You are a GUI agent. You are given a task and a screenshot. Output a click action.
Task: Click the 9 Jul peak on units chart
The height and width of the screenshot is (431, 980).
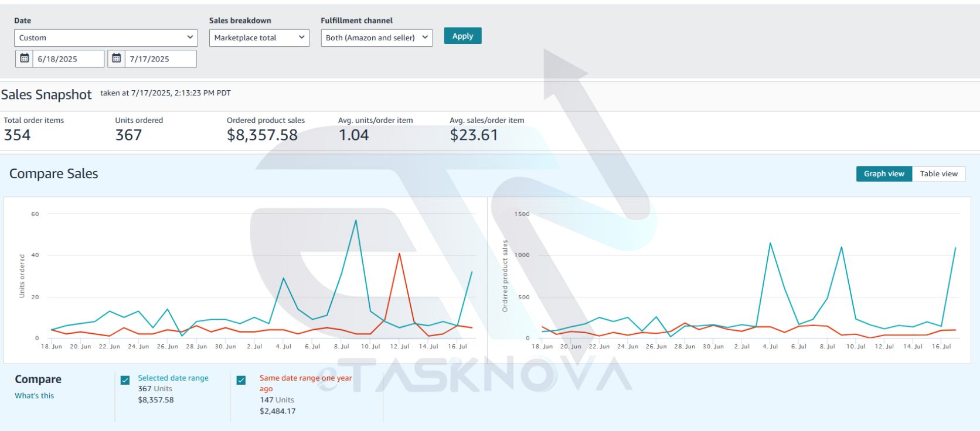pyautogui.click(x=356, y=221)
